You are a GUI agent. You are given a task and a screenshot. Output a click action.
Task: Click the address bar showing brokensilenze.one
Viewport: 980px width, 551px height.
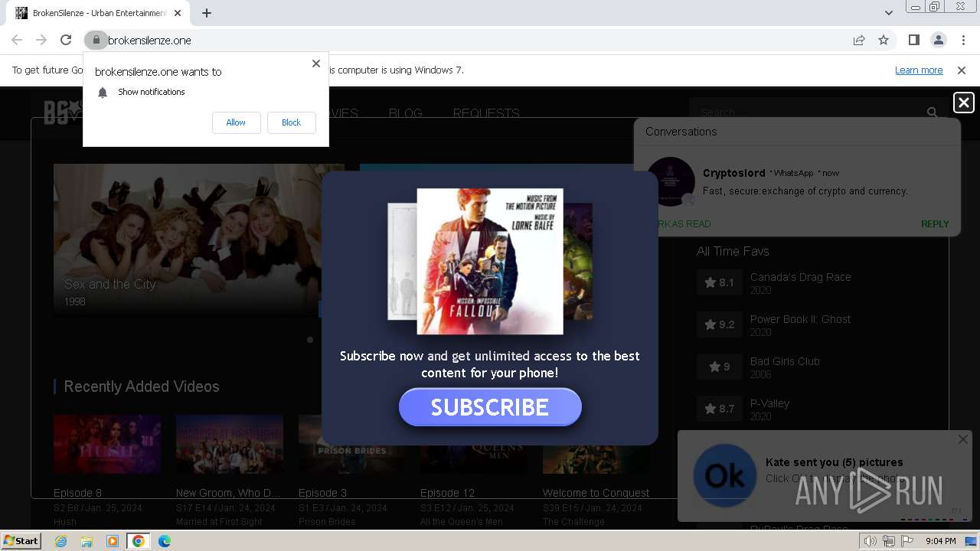[475, 40]
